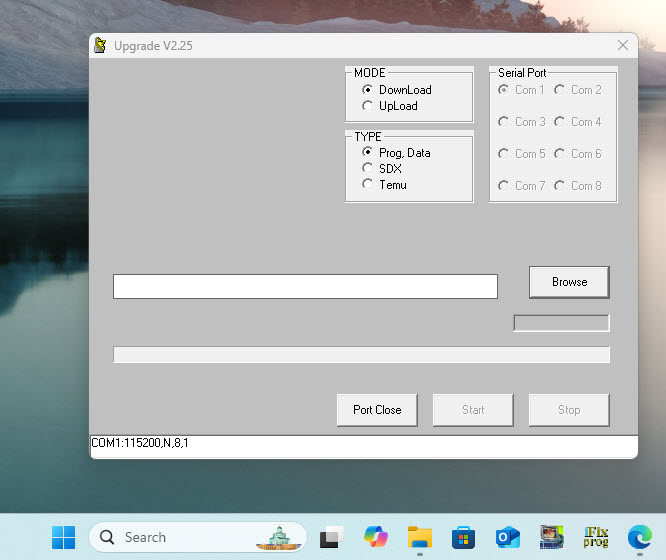The image size is (666, 560).
Task: Open File Explorer from the taskbar
Action: pyautogui.click(x=419, y=537)
